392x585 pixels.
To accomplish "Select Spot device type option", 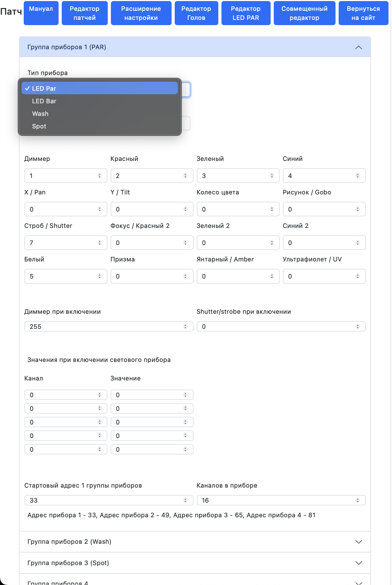I will click(x=100, y=126).
